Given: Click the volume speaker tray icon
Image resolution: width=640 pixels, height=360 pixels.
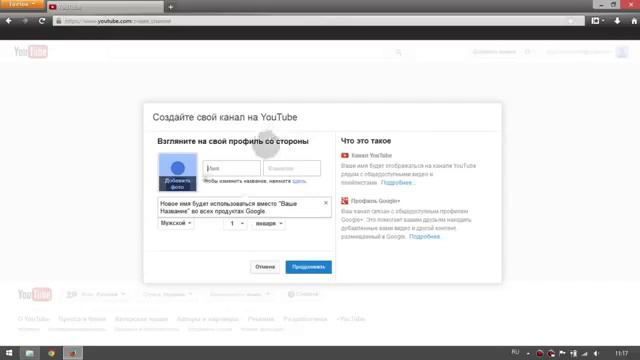Looking at the screenshot, I should coord(596,353).
